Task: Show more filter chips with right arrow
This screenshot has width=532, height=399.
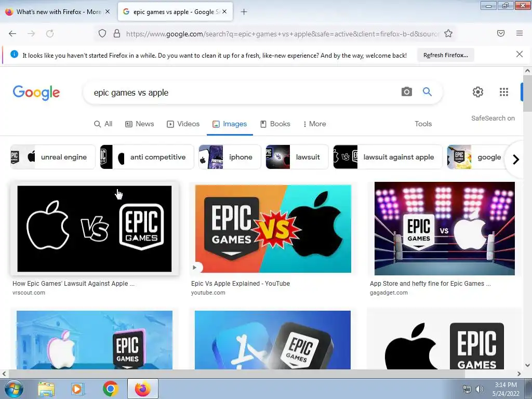Action: click(x=516, y=159)
